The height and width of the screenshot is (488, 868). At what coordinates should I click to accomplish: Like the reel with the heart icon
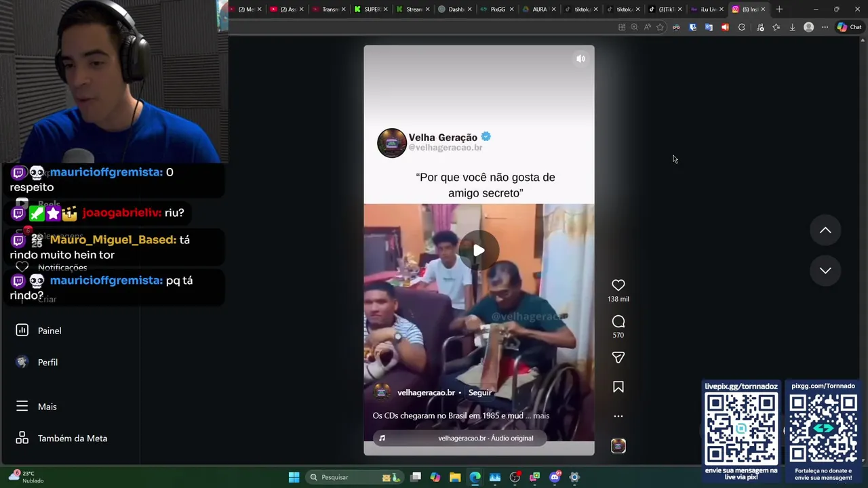coord(618,285)
